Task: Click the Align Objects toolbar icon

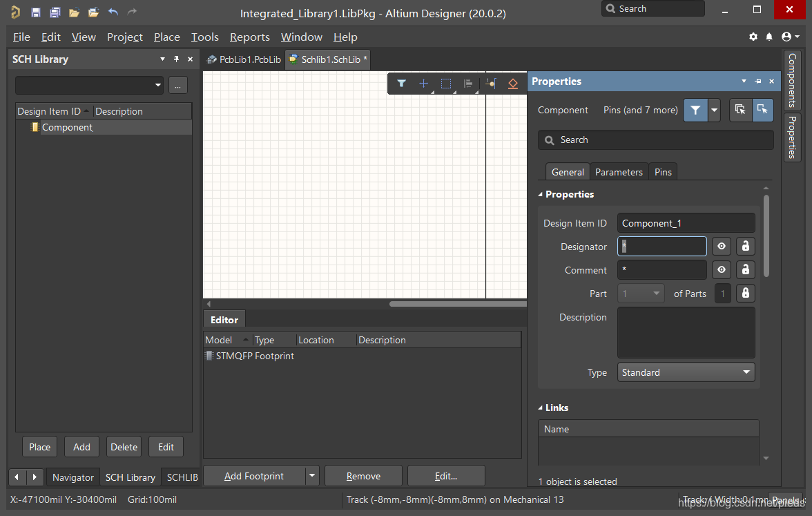Action: [468, 84]
